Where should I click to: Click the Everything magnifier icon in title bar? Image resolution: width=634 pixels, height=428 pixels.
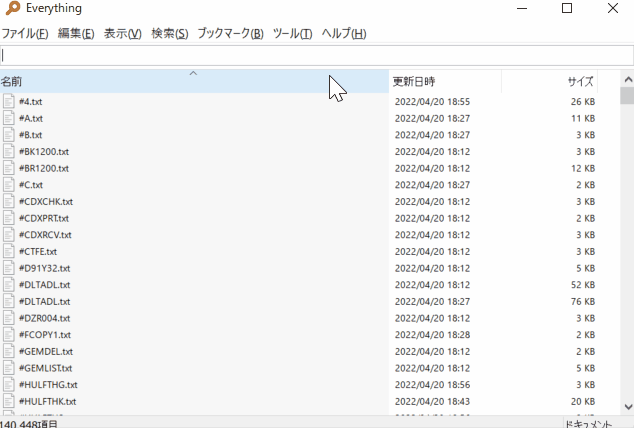pos(13,8)
